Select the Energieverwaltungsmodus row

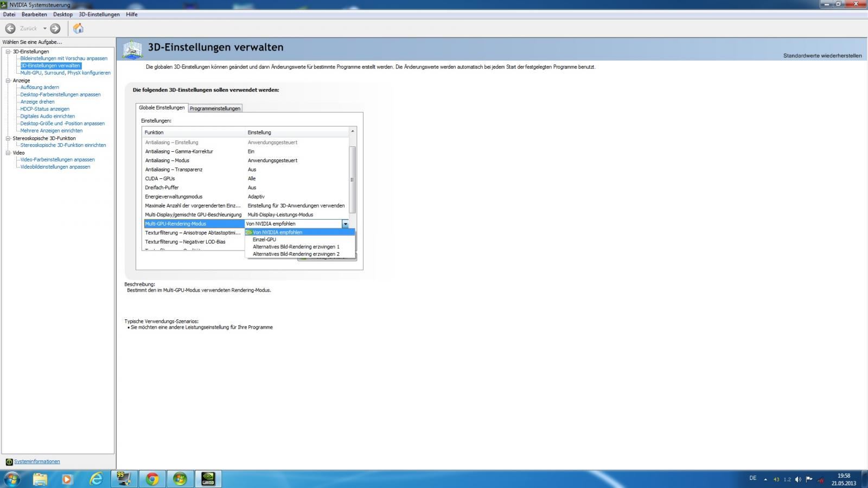[x=245, y=197]
